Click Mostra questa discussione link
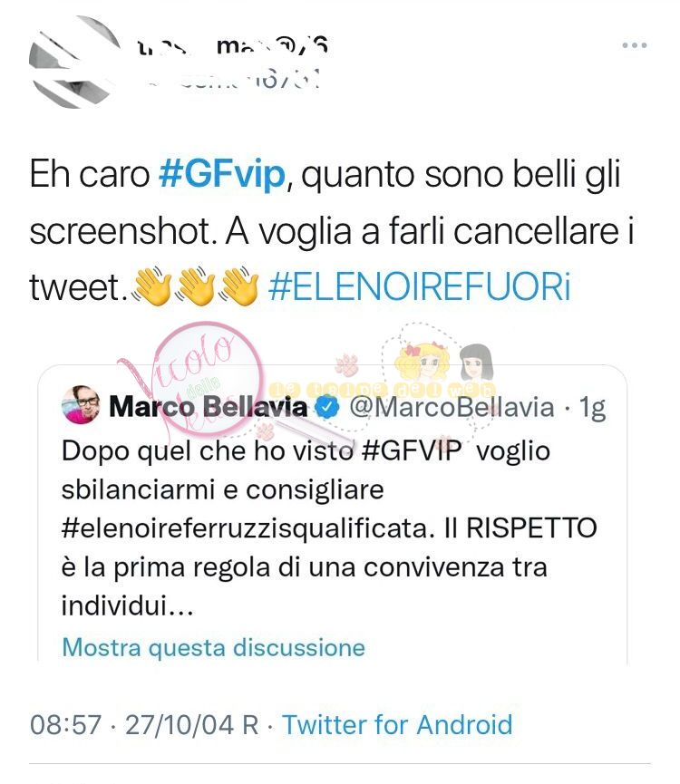Viewport: 680px width, 784px height. (x=213, y=647)
